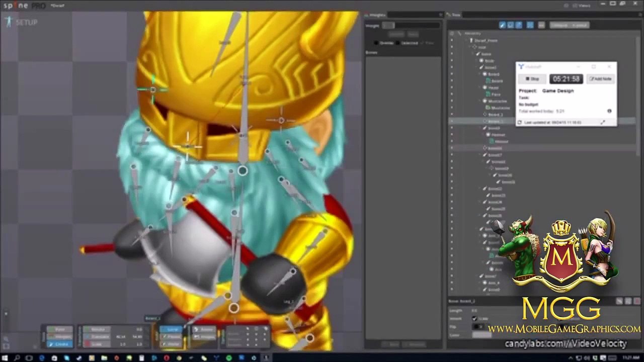Select the Translate transform tool

coord(96,336)
